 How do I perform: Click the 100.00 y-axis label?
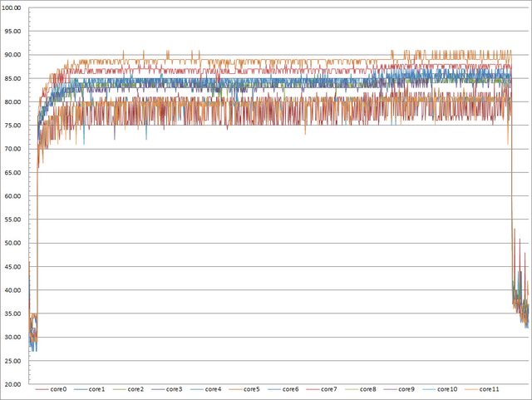click(14, 8)
